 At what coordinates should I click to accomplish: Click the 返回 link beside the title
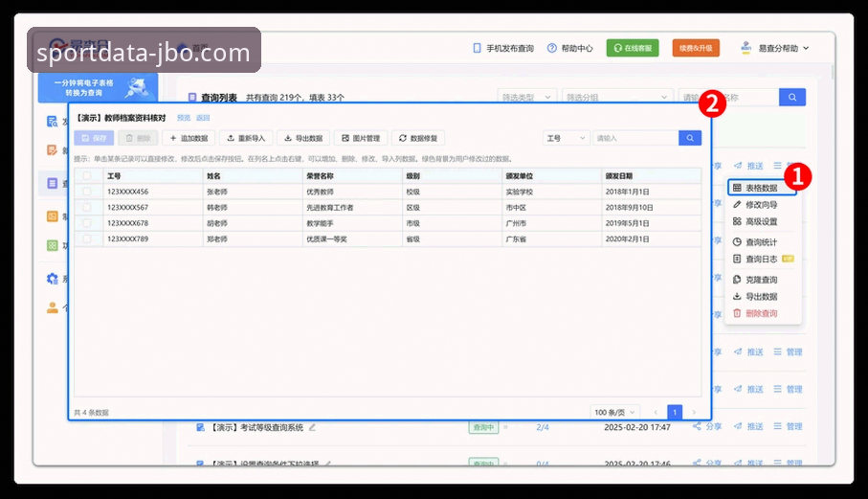(x=203, y=118)
